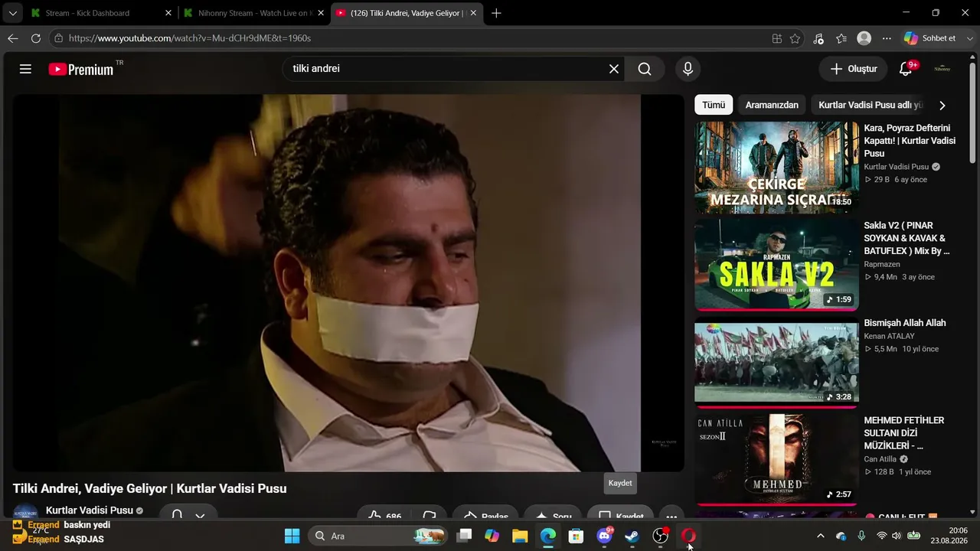Image resolution: width=980 pixels, height=551 pixels.
Task: Open Steam from the taskbar
Action: [632, 536]
